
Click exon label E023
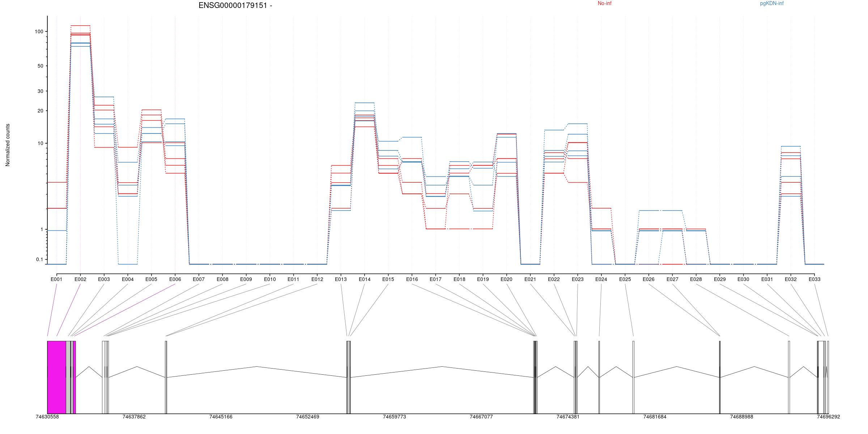[x=578, y=279]
